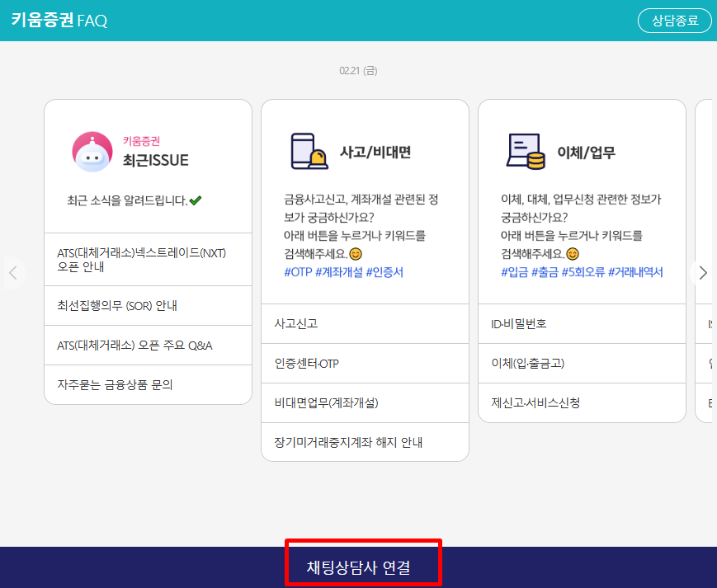Image resolution: width=717 pixels, height=588 pixels.
Task: Click the #거래내역서 hashtag
Action: point(635,272)
